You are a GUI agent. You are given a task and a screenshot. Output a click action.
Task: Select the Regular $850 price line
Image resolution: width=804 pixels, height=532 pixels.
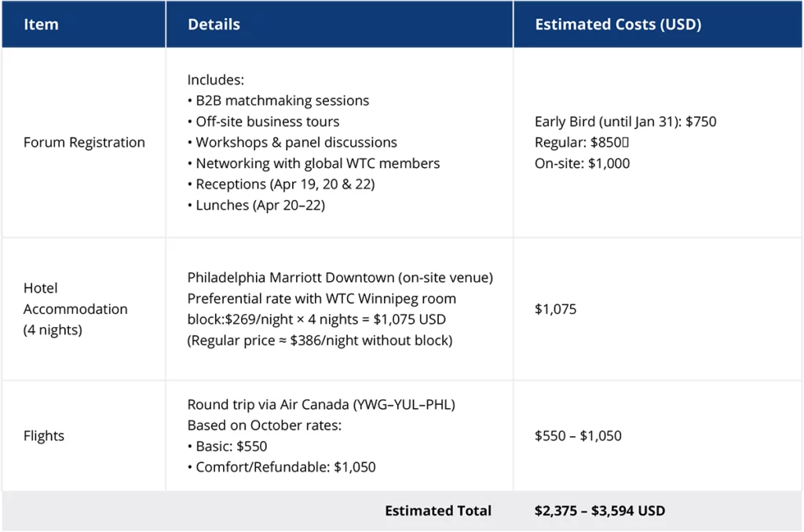tap(581, 142)
